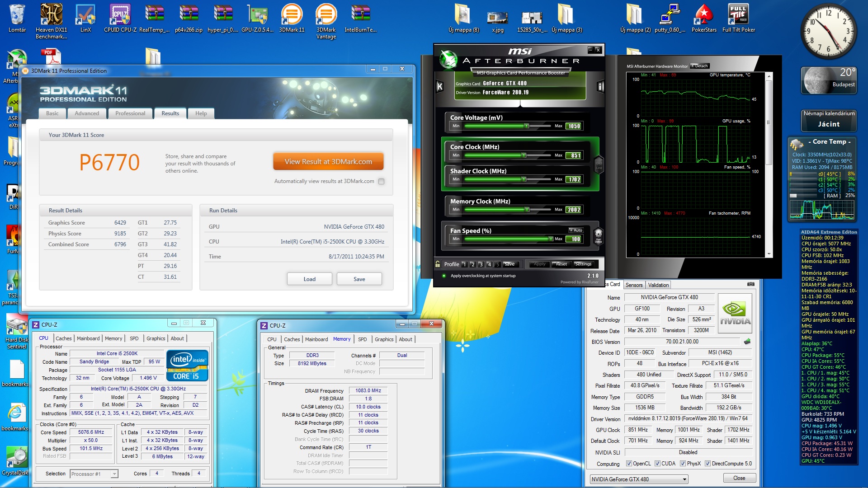Open the Sensors tab in GPU-Z
Image resolution: width=868 pixels, height=488 pixels.
[x=634, y=285]
